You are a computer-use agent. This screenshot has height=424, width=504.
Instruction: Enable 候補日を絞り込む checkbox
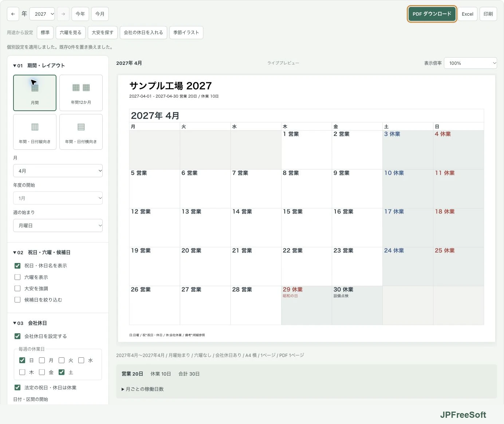tap(17, 300)
